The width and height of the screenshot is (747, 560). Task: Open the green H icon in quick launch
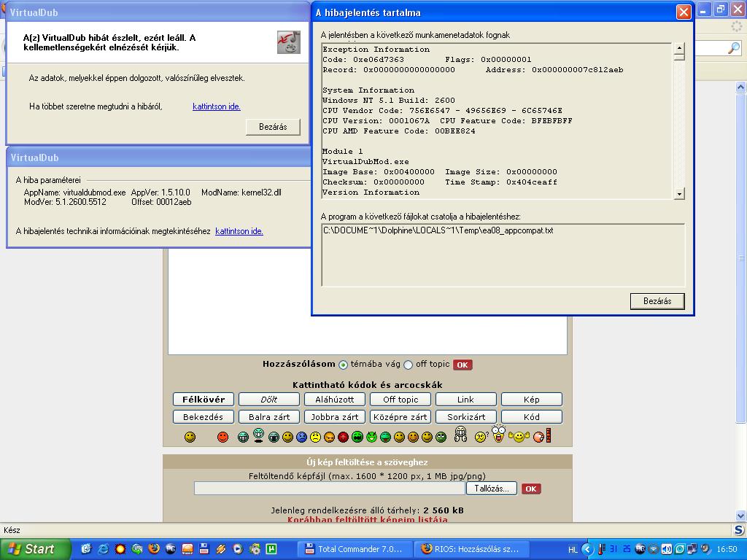pos(271,549)
